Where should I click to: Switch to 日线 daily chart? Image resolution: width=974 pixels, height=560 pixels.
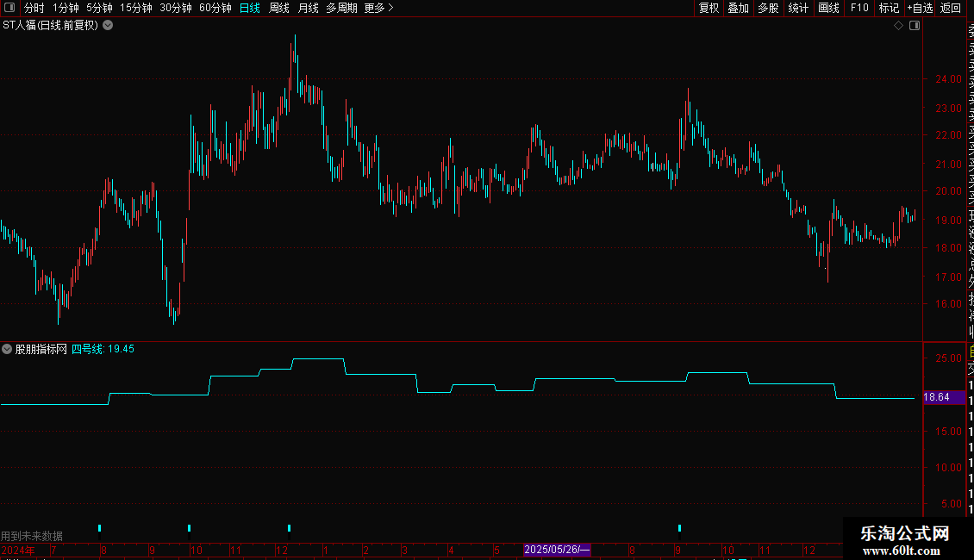[x=250, y=8]
